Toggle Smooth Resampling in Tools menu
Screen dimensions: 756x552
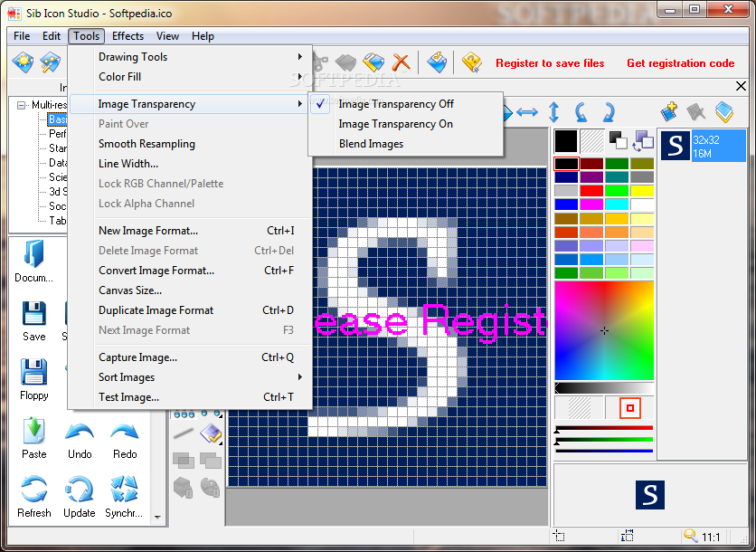pos(146,144)
